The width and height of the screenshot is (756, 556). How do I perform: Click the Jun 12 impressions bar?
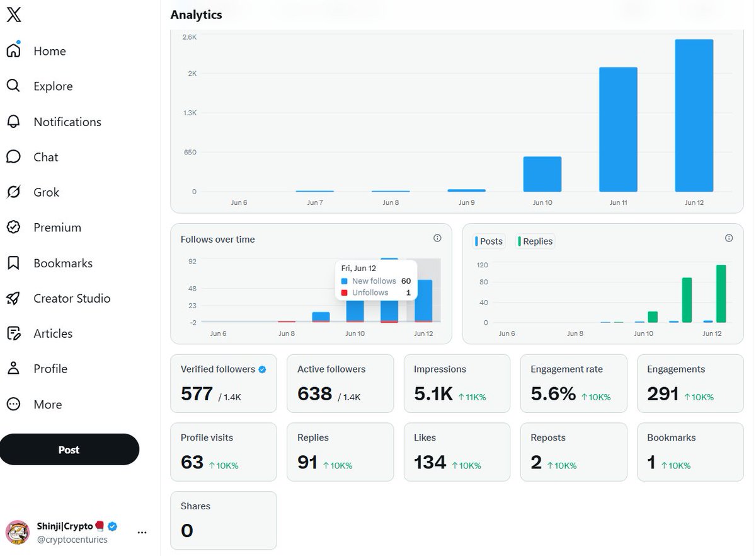tap(694, 115)
